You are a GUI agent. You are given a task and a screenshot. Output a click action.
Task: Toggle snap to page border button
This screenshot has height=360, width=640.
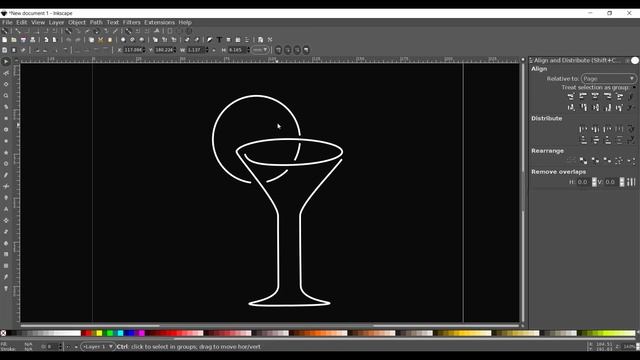click(x=170, y=31)
